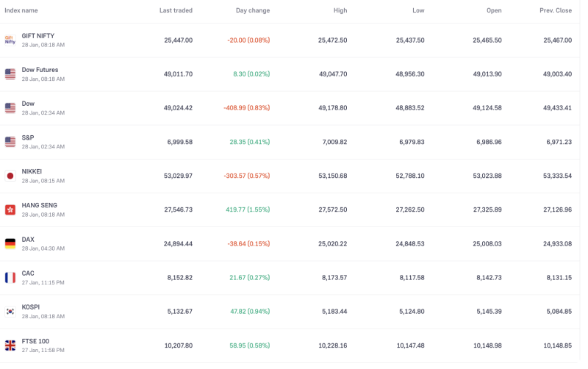The width and height of the screenshot is (588, 369).
Task: Select DAX day change -38.64 (0.15%)
Action: tap(248, 244)
